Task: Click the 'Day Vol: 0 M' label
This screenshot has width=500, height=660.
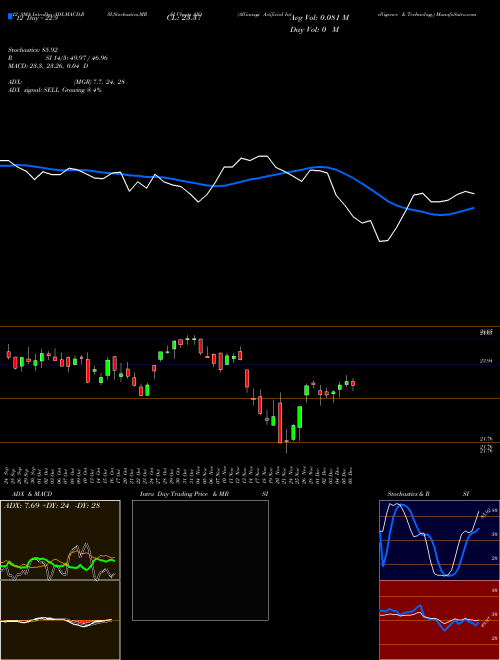Action: [314, 30]
